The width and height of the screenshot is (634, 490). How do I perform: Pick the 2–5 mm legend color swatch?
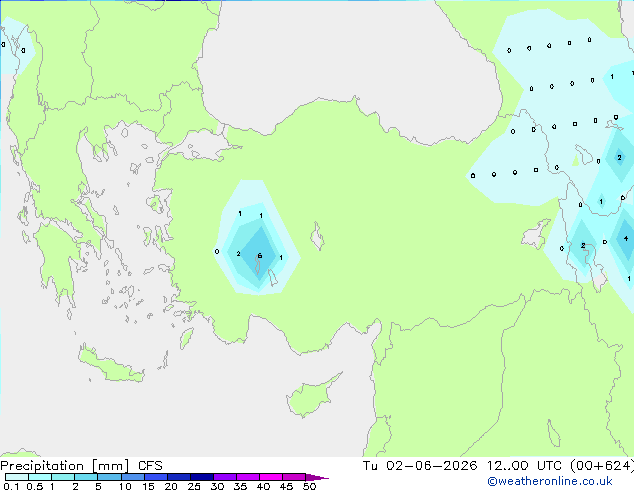coord(86,477)
